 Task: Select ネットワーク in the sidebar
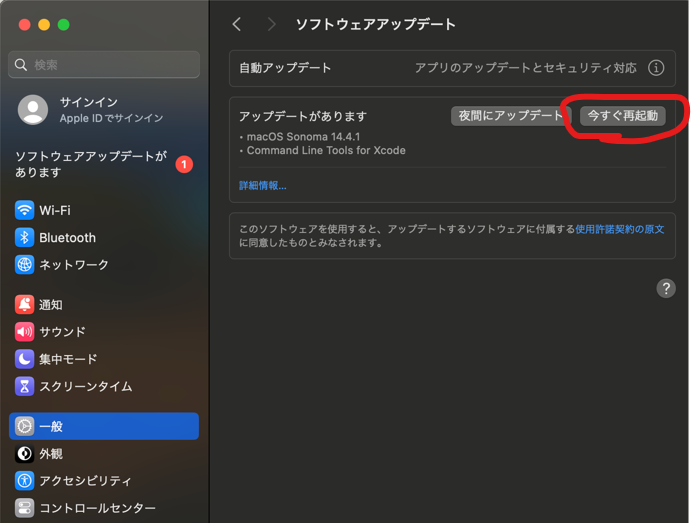pos(104,264)
